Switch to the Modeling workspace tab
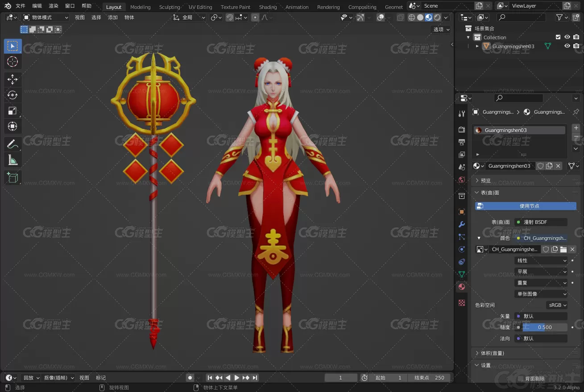Image resolution: width=584 pixels, height=392 pixels. [x=140, y=7]
